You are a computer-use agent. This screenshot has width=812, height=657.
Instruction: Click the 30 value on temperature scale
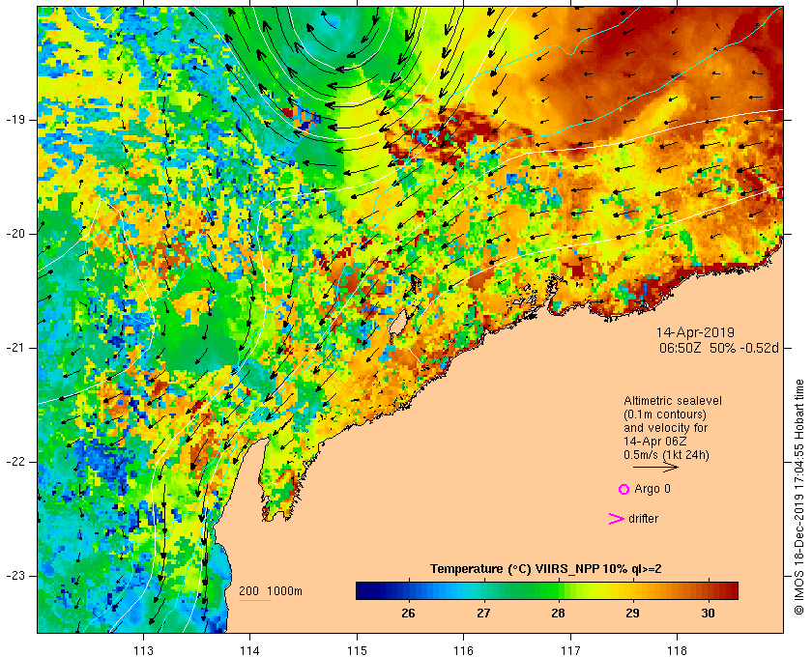coord(708,614)
